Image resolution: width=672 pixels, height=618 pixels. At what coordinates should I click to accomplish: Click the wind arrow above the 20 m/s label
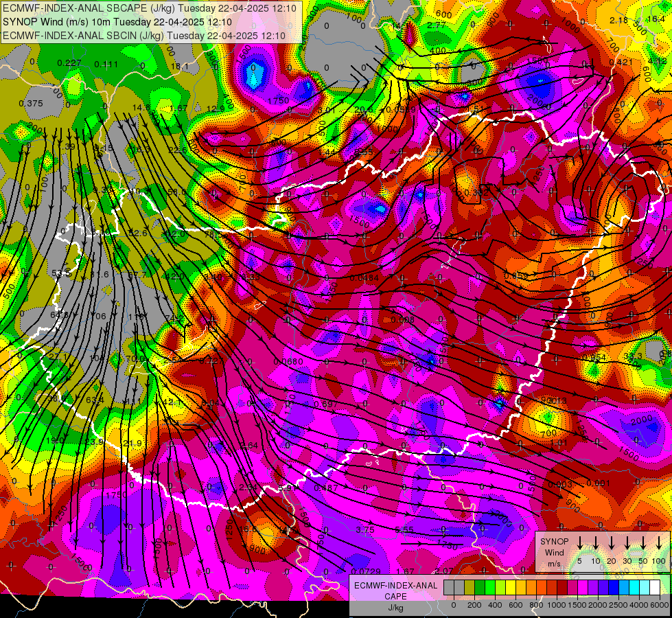pyautogui.click(x=612, y=543)
